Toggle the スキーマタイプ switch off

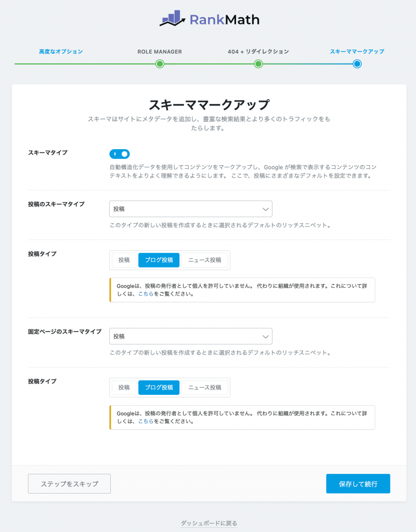pyautogui.click(x=120, y=154)
